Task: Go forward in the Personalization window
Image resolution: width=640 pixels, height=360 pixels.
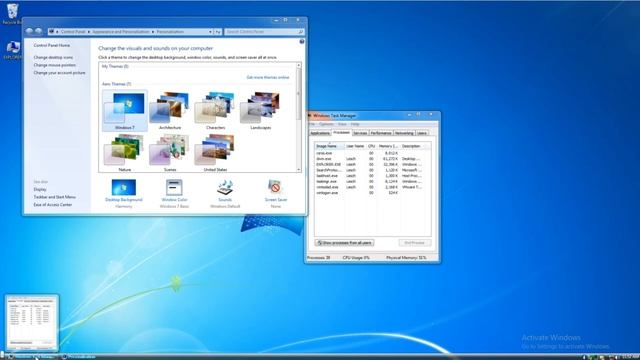Action: (x=38, y=31)
